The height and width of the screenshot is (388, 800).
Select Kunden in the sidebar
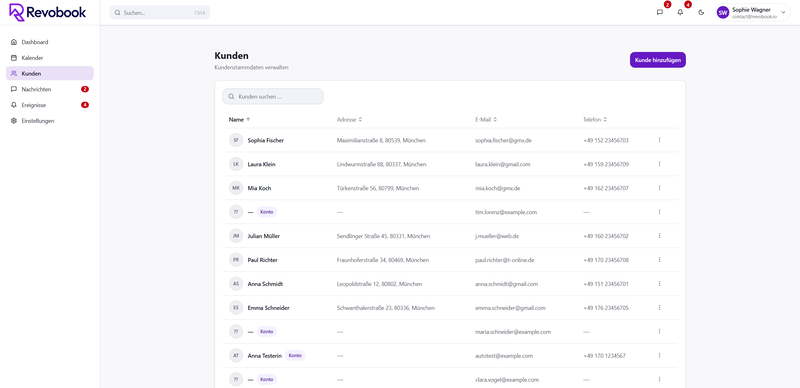[49, 74]
